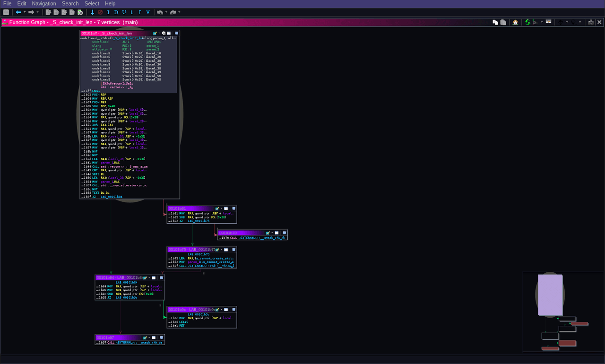Click the save icon in main toolbar
The image size is (605, 364).
tap(6, 12)
